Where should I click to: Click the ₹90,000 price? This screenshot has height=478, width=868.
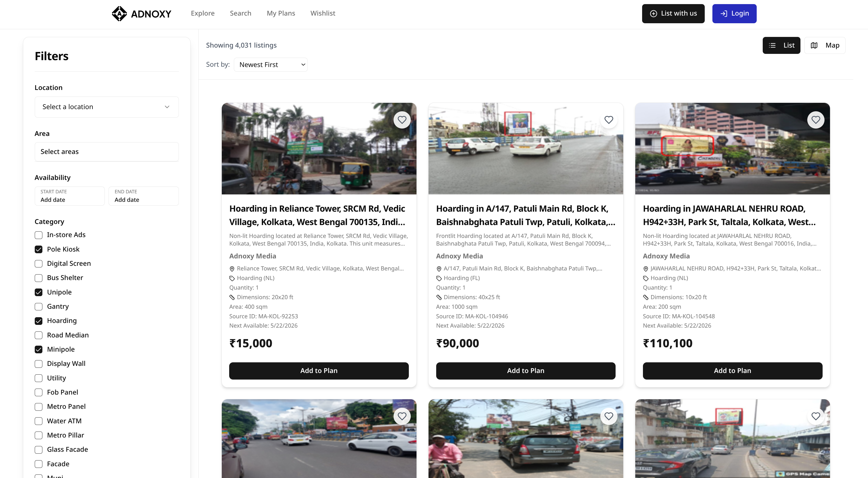pyautogui.click(x=457, y=343)
